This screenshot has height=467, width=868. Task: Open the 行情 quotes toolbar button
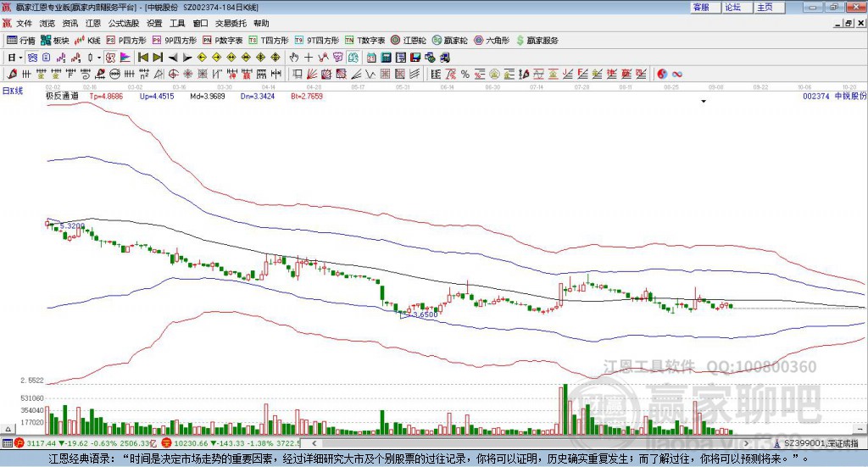(x=21, y=41)
